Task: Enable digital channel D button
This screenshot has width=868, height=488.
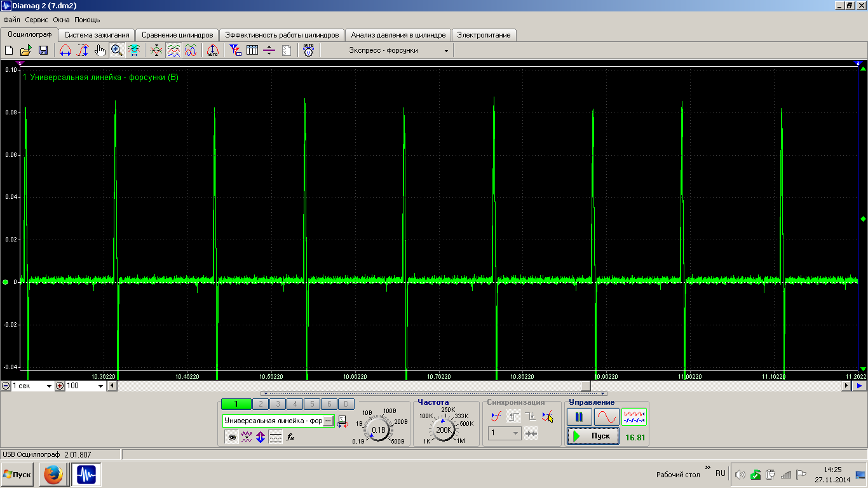Action: [346, 404]
